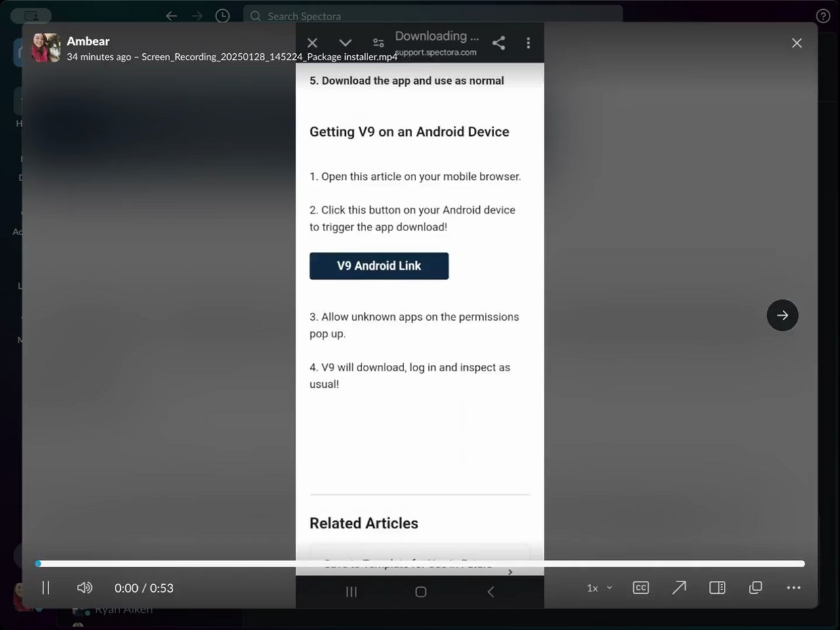
Task: Tap the phone browser three-dot menu
Action: [x=528, y=43]
